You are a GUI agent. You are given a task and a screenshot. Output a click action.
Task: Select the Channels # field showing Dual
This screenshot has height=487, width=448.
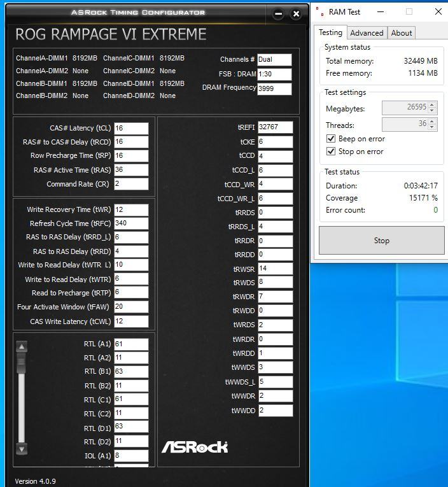tap(274, 60)
